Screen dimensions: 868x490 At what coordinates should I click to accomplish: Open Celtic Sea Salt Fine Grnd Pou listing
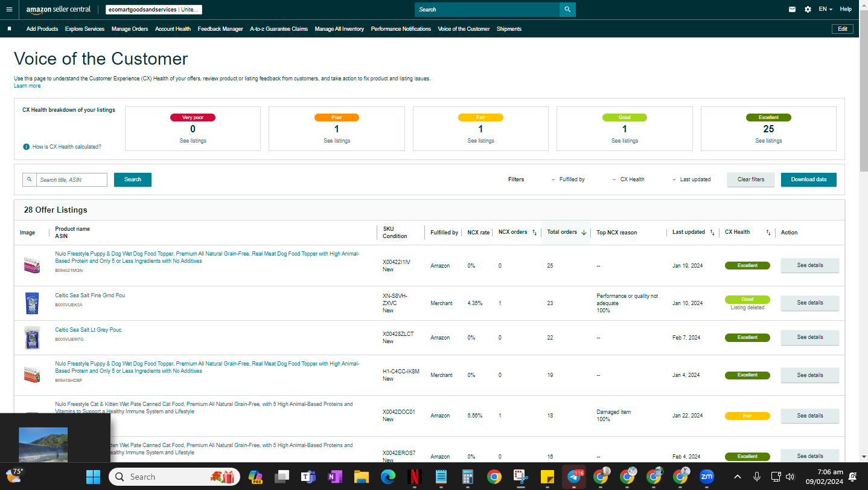pyautogui.click(x=90, y=295)
